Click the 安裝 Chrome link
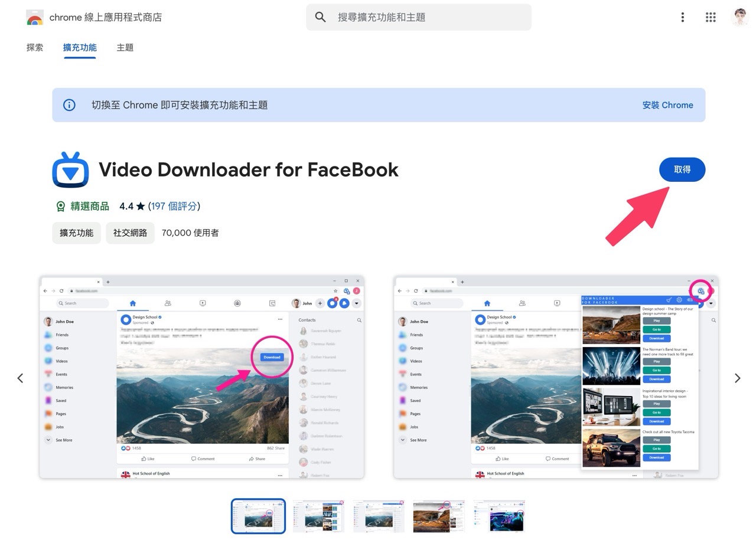 tap(667, 105)
